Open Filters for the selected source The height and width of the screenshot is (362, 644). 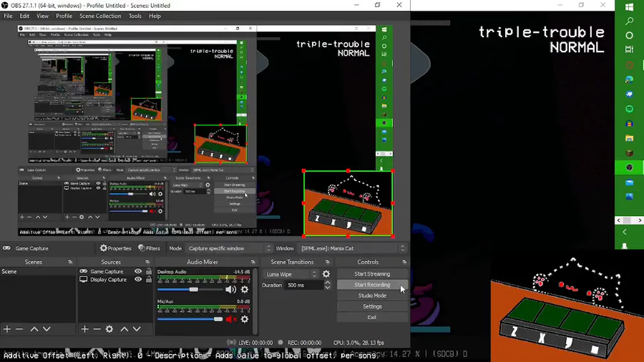(x=149, y=248)
